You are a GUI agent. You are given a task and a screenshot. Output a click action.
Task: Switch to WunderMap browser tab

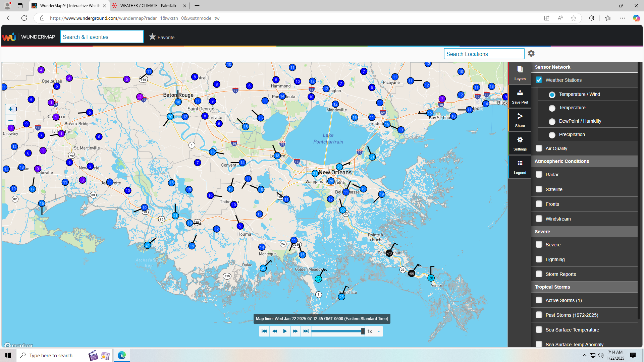pyautogui.click(x=69, y=6)
